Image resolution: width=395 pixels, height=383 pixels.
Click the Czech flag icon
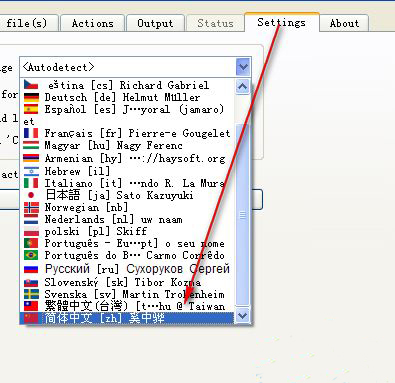[x=31, y=85]
